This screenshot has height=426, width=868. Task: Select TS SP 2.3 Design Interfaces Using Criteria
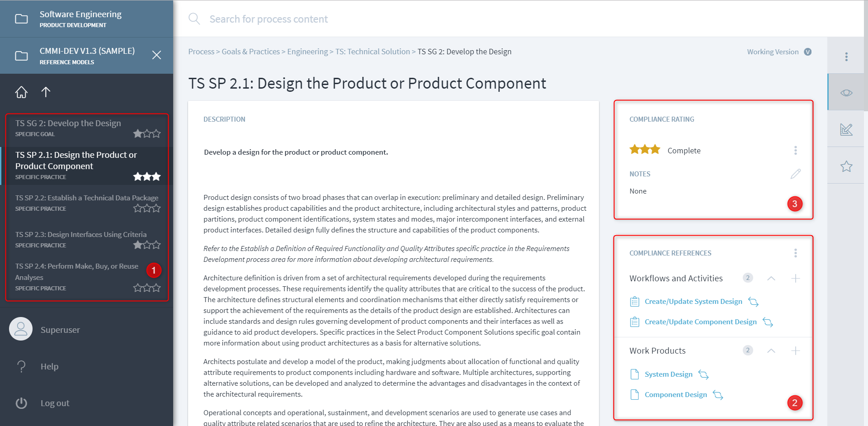coord(81,235)
